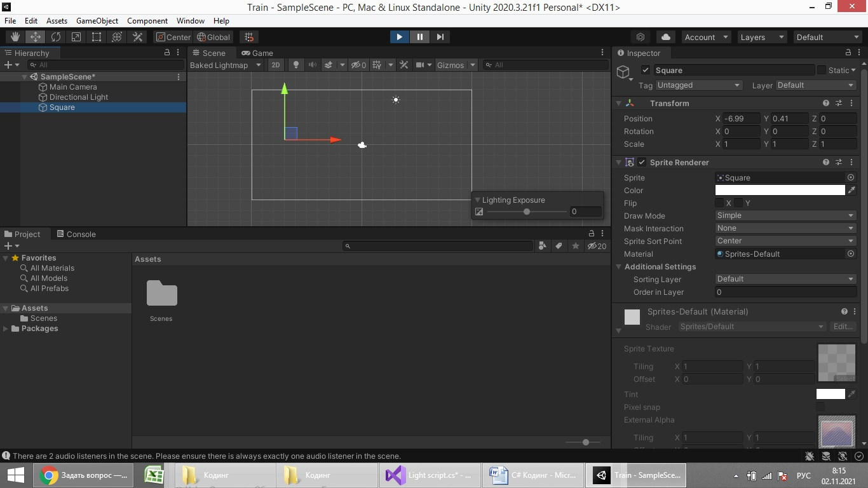The width and height of the screenshot is (868, 488).
Task: Open Sorting Layer dropdown
Action: coord(785,279)
